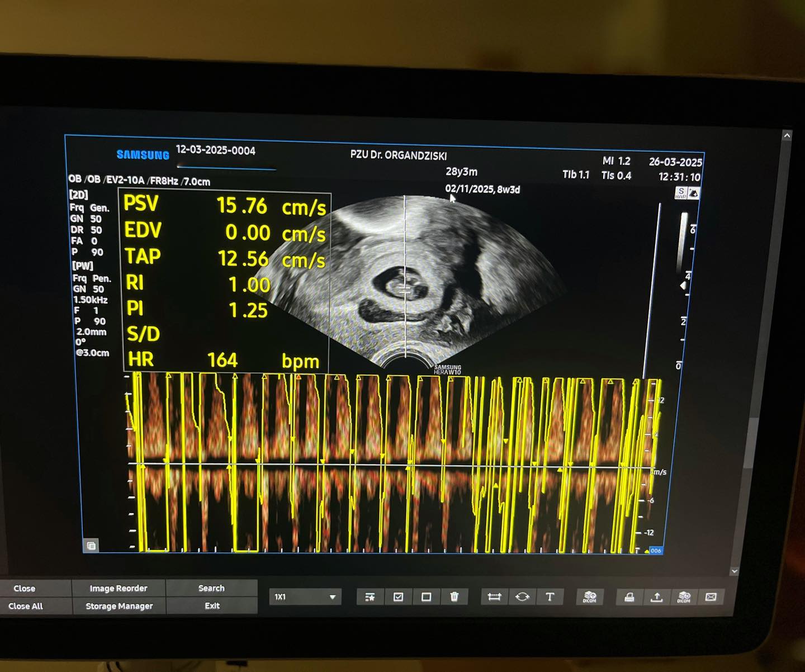Toggle the empty square deselect box

pyautogui.click(x=426, y=597)
